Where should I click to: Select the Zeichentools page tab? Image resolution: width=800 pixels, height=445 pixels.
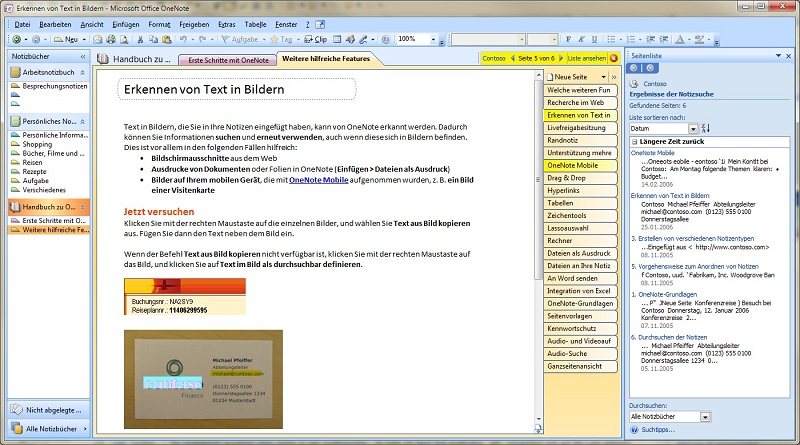tap(580, 216)
